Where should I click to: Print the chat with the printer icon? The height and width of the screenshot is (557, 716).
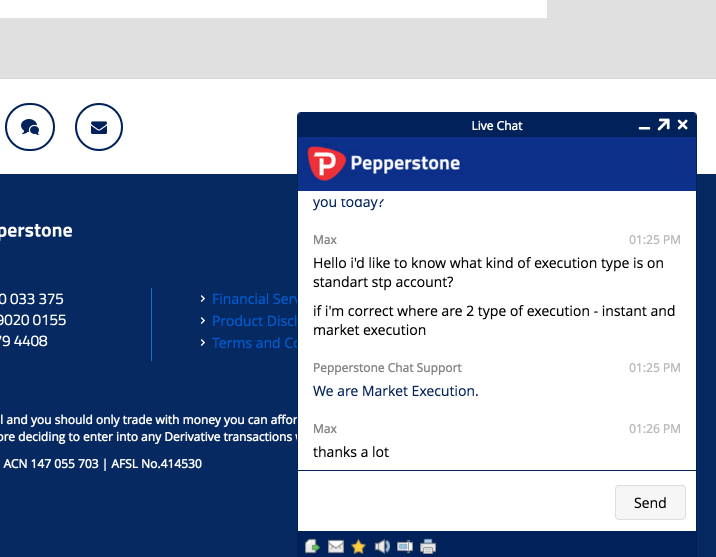tap(428, 546)
